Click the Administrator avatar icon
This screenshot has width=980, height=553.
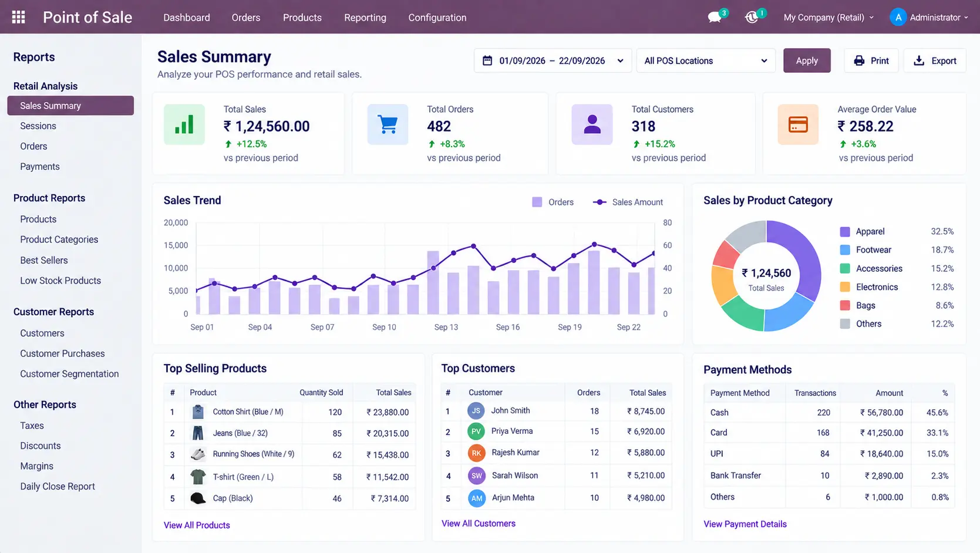[898, 17]
